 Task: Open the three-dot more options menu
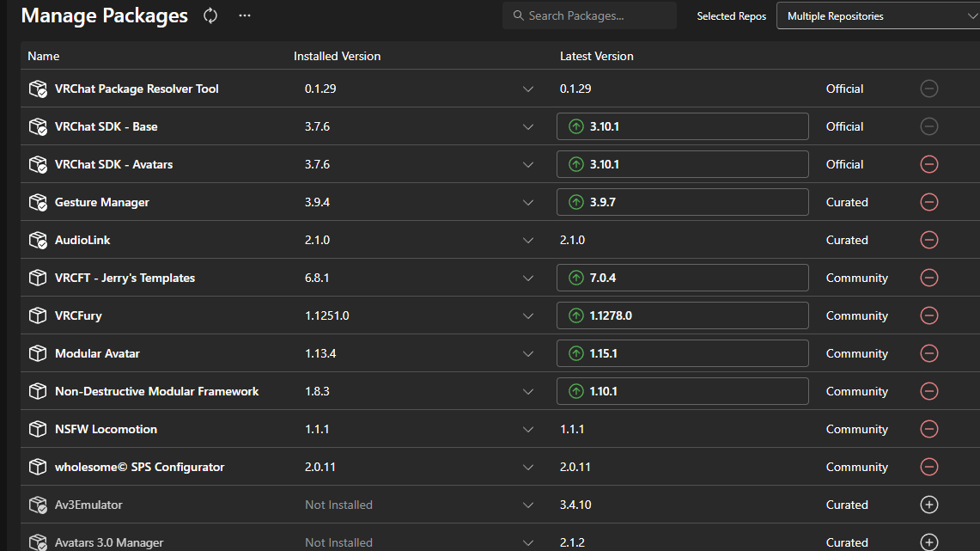[245, 15]
